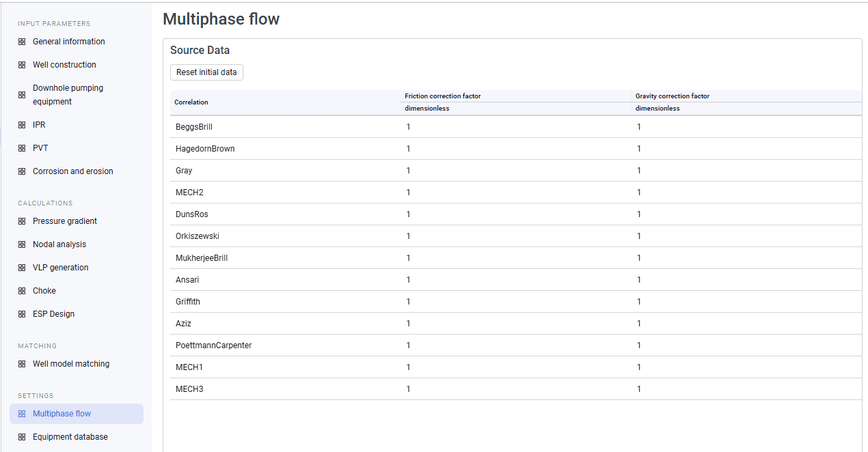
Task: Select the BeggsBrill correlation row
Action: [x=516, y=127]
